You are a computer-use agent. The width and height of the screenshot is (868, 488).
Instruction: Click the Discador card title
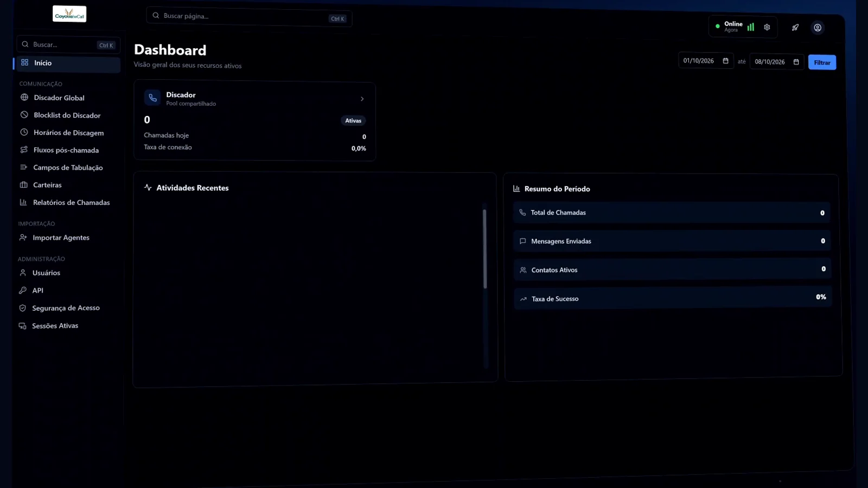[x=181, y=95]
